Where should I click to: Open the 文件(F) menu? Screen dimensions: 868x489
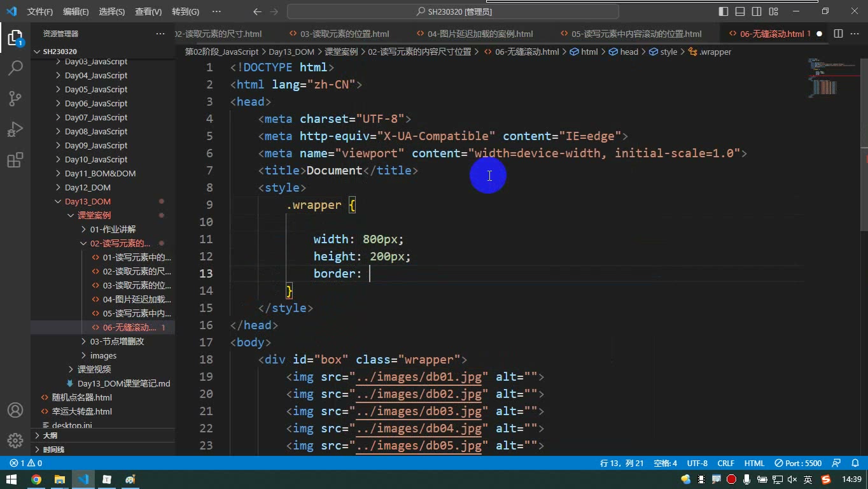(40, 11)
